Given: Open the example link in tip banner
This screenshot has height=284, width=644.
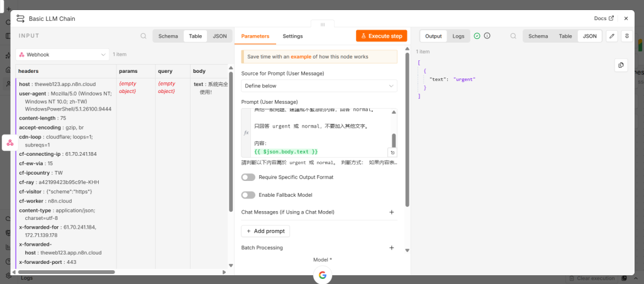Looking at the screenshot, I should (301, 57).
